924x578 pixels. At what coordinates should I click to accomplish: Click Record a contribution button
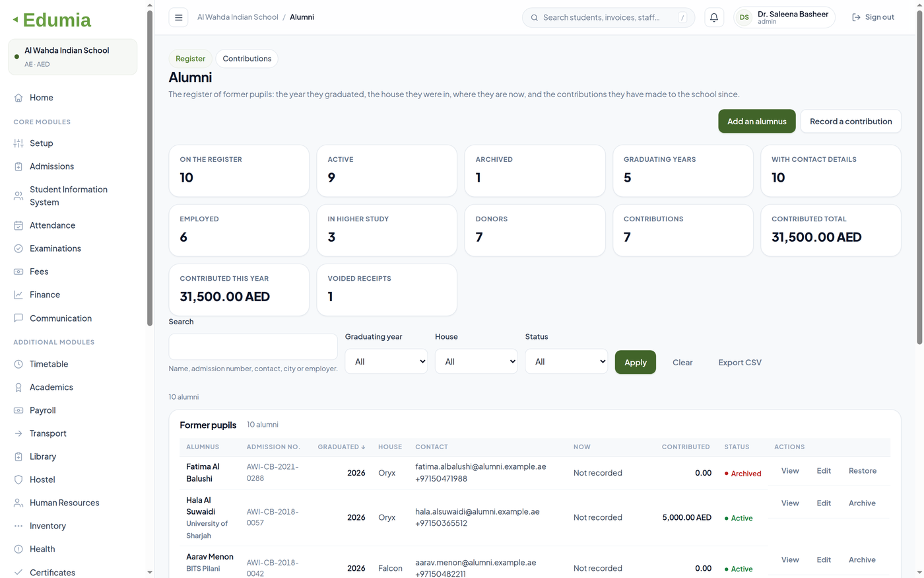(851, 122)
